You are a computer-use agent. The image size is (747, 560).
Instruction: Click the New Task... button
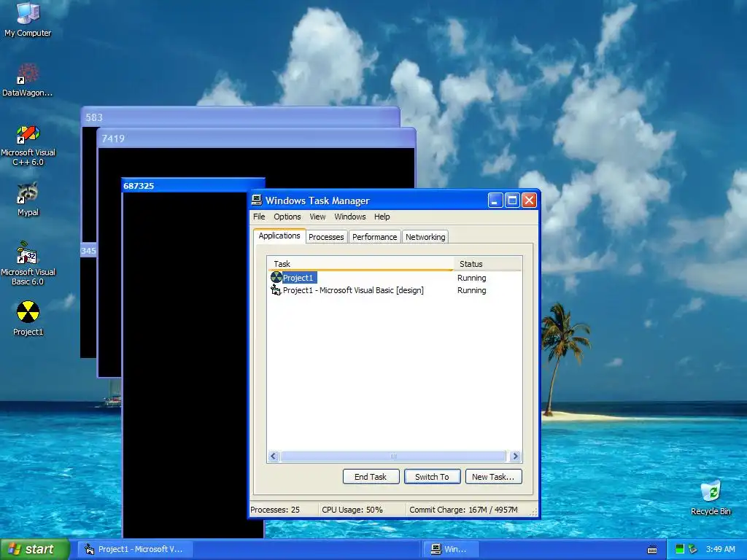(x=493, y=477)
